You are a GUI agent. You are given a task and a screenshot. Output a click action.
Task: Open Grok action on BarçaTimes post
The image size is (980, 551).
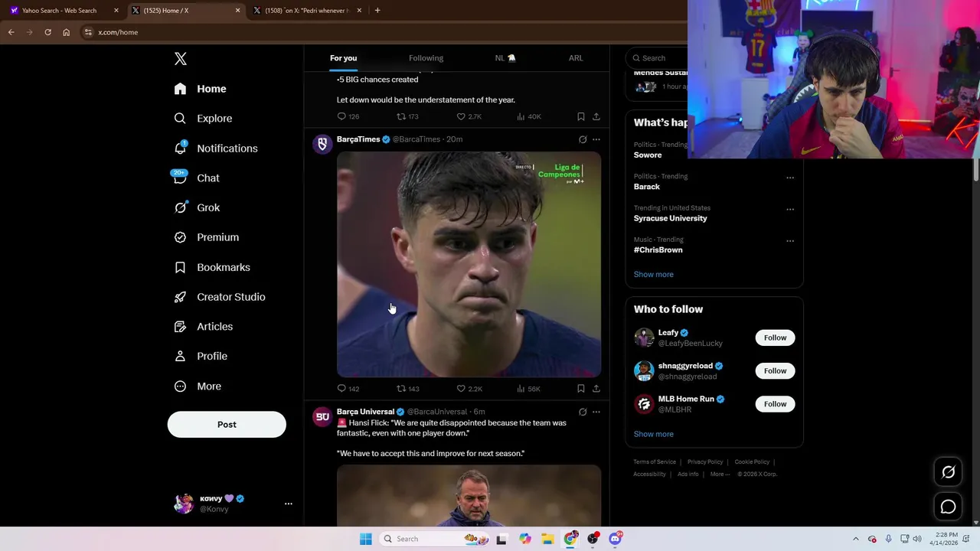(x=583, y=139)
